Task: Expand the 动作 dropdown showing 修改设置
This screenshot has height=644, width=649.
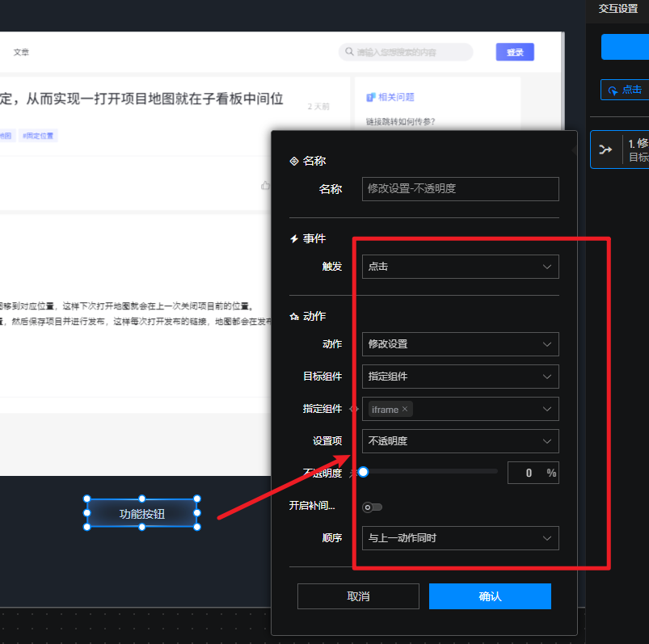Action: pos(460,344)
